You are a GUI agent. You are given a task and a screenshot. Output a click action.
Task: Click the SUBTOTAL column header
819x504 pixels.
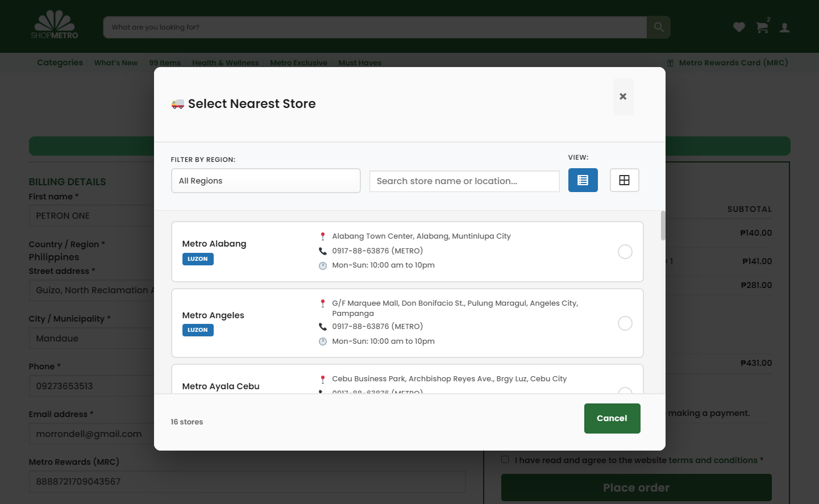pyautogui.click(x=750, y=209)
